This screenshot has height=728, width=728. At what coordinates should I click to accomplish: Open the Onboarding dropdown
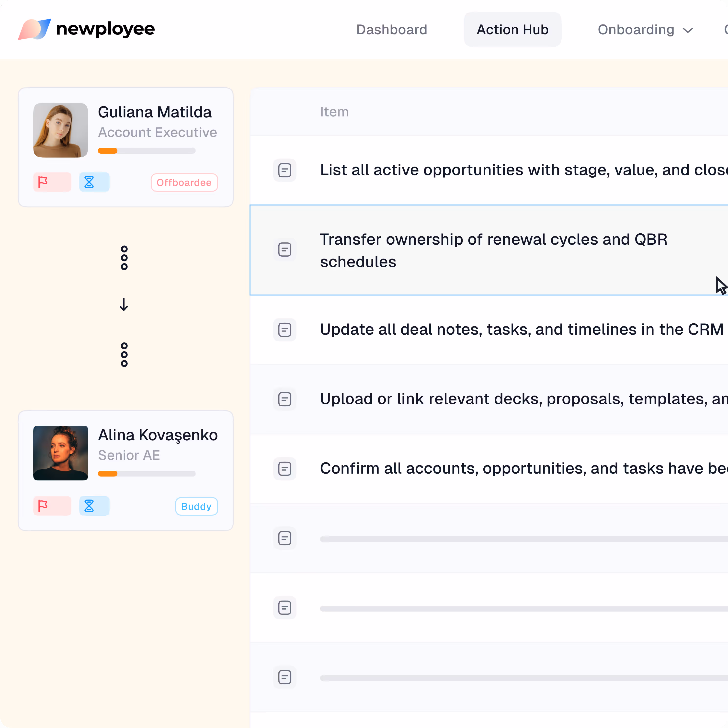pyautogui.click(x=645, y=29)
